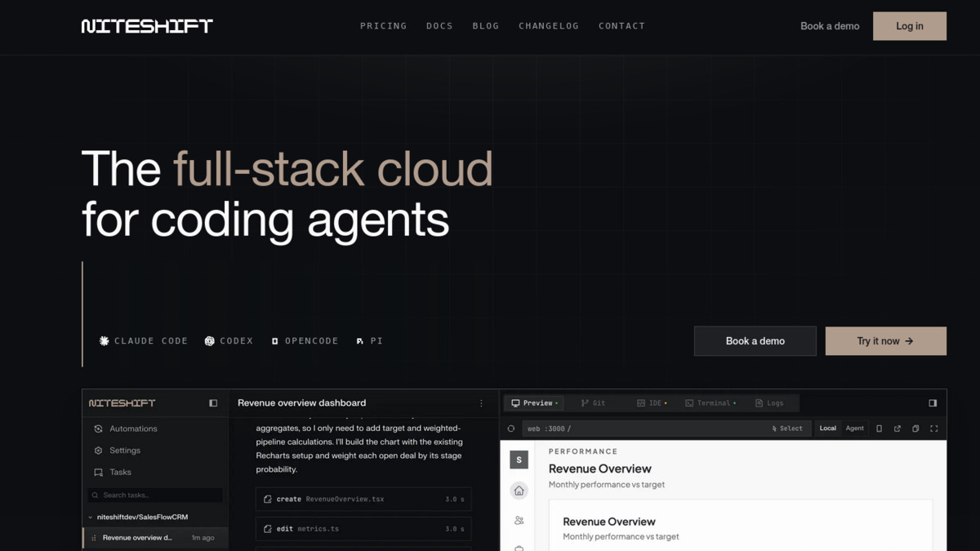Screen dimensions: 980x551
Task: Go to the Blog page
Action: 486,26
